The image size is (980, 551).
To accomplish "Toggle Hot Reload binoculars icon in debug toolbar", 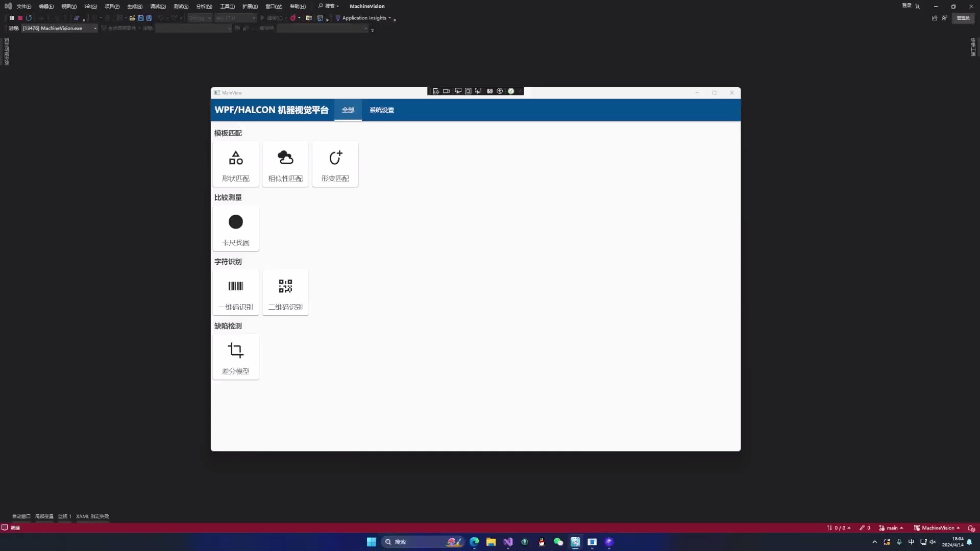I will [x=489, y=91].
